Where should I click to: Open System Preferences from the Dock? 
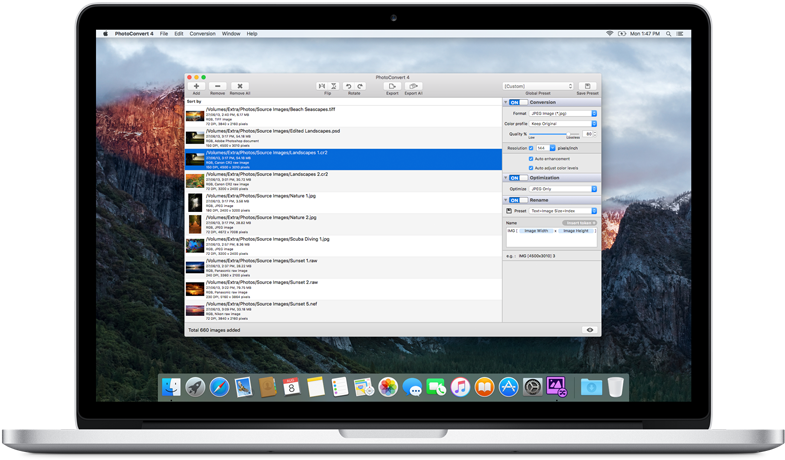532,387
